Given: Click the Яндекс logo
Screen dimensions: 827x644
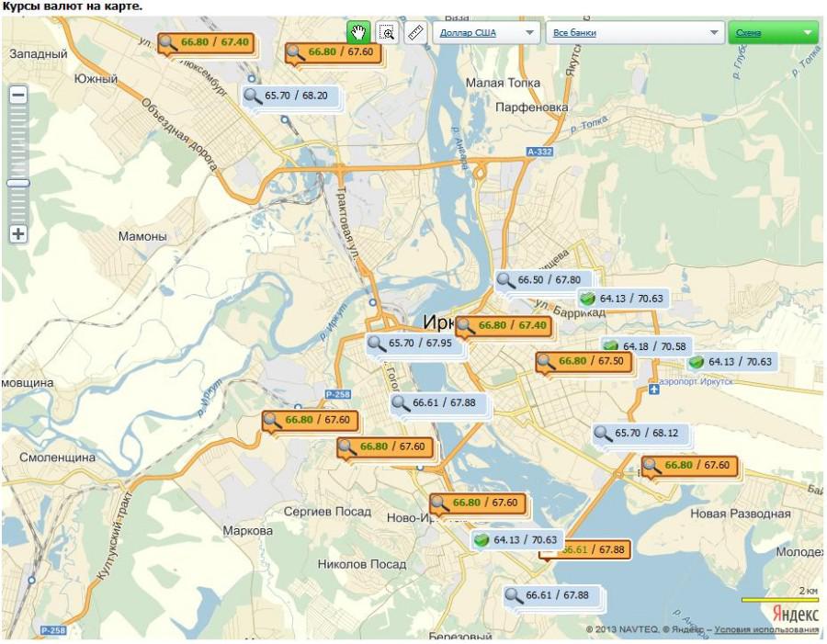Looking at the screenshot, I should (794, 613).
